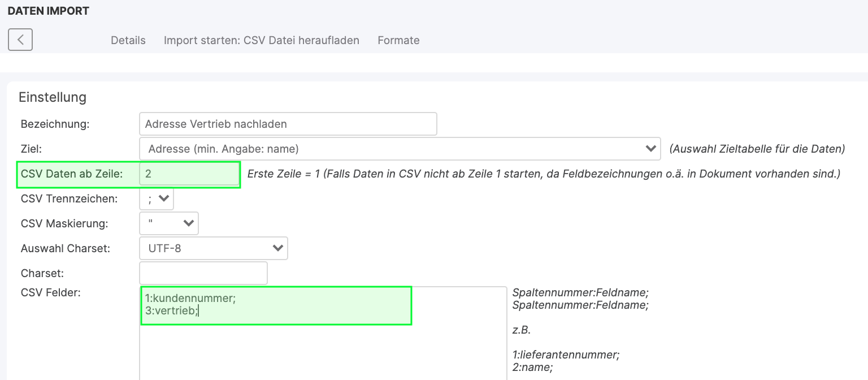Expand the Ziel dropdown
868x380 pixels.
(x=400, y=149)
